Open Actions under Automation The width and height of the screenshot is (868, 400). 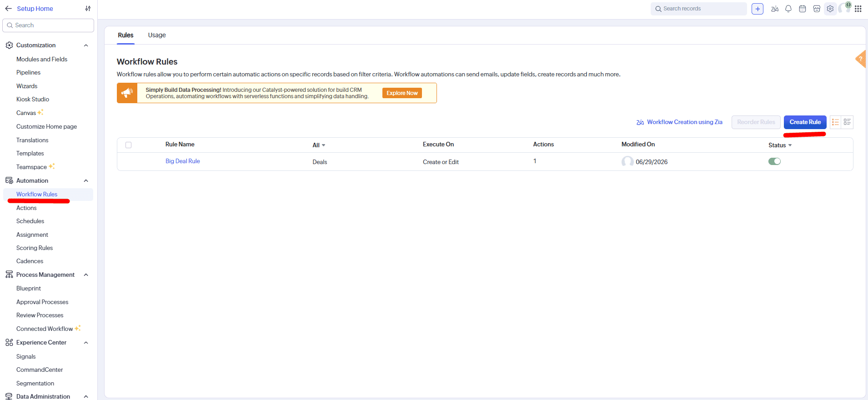(x=26, y=208)
